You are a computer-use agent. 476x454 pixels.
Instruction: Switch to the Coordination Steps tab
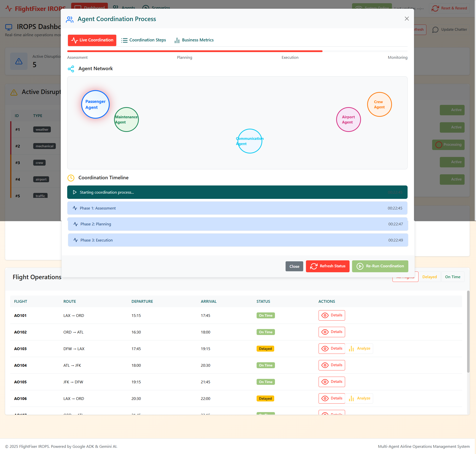tap(144, 40)
